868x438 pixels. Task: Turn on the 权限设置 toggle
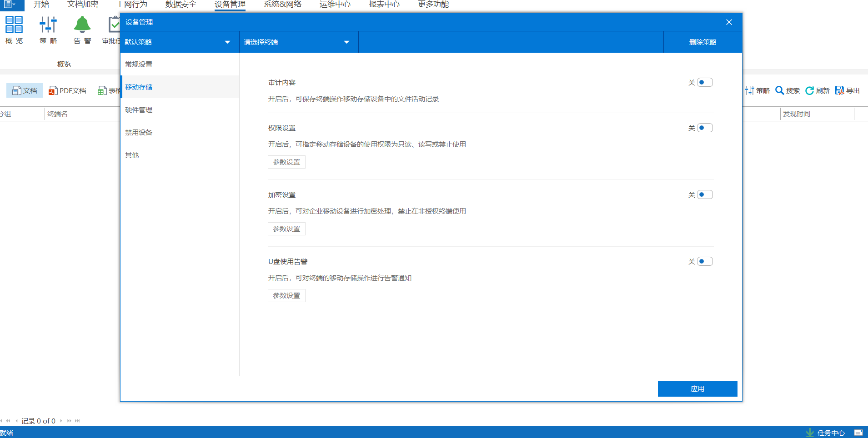[x=705, y=128]
